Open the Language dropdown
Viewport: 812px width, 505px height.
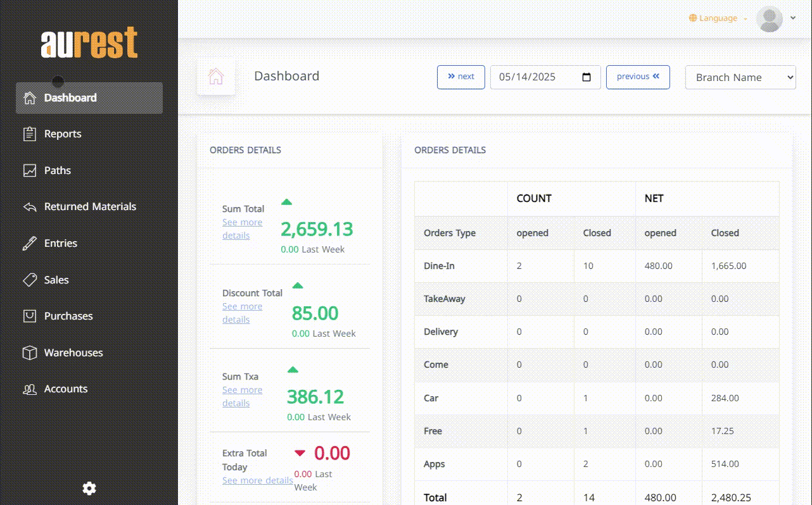point(718,18)
